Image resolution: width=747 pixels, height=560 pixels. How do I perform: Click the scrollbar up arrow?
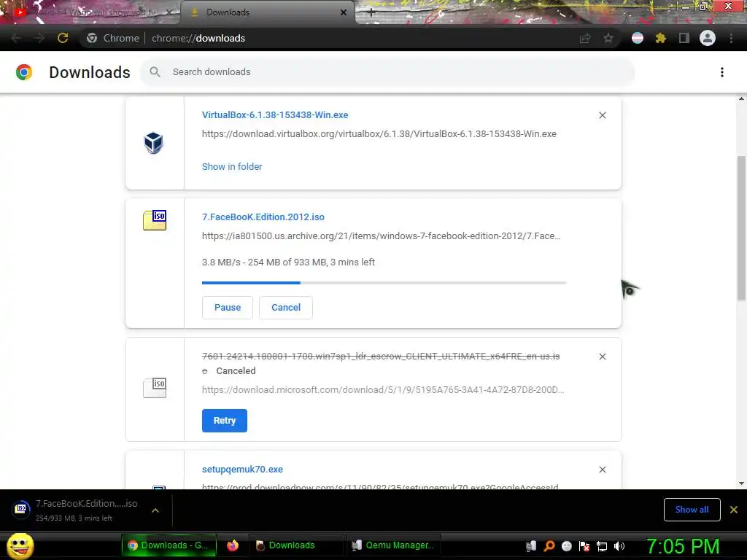[741, 98]
